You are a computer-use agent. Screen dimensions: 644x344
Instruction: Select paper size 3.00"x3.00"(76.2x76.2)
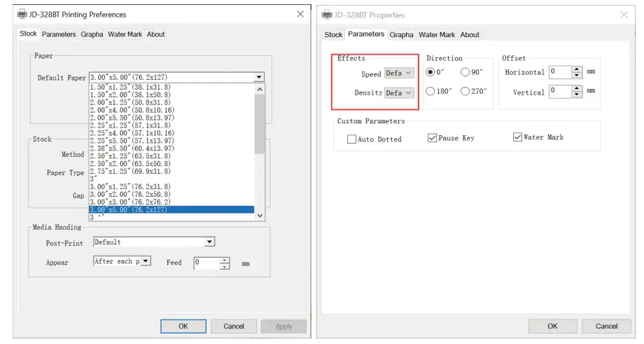click(171, 202)
